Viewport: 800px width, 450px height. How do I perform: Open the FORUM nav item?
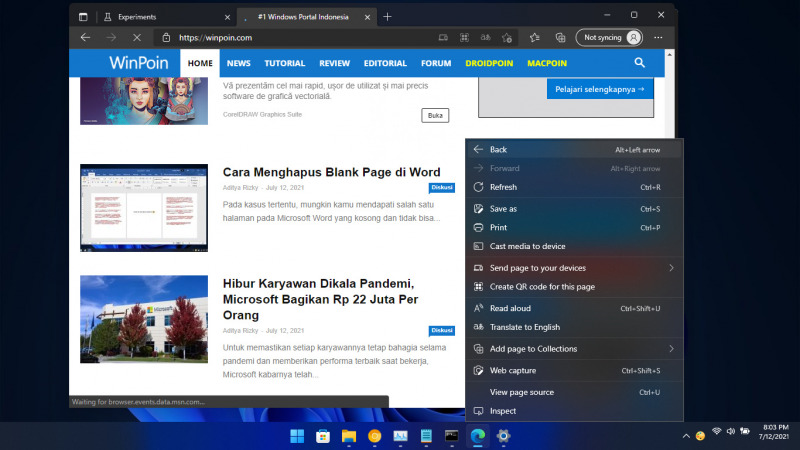(x=436, y=63)
